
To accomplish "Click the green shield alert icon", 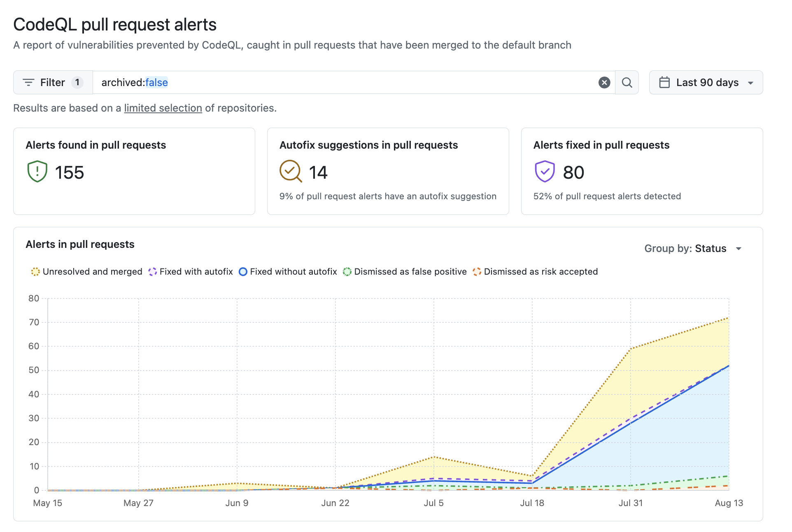I will click(37, 171).
